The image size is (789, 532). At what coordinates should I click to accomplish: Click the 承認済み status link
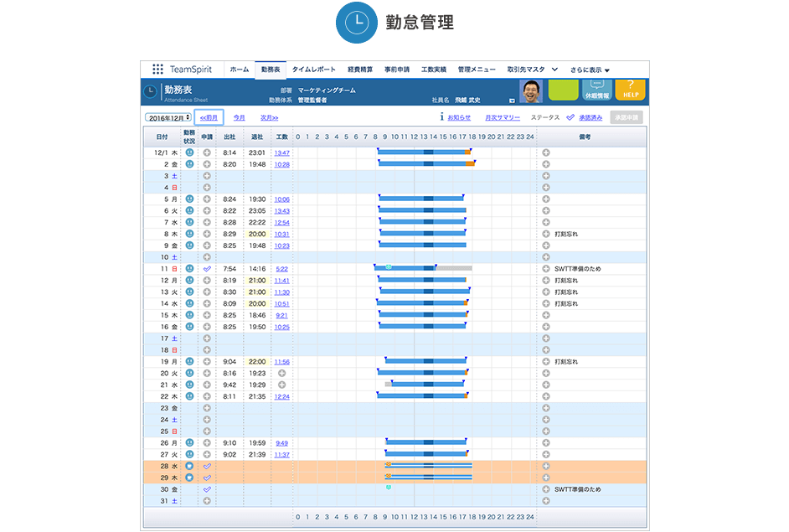point(590,117)
